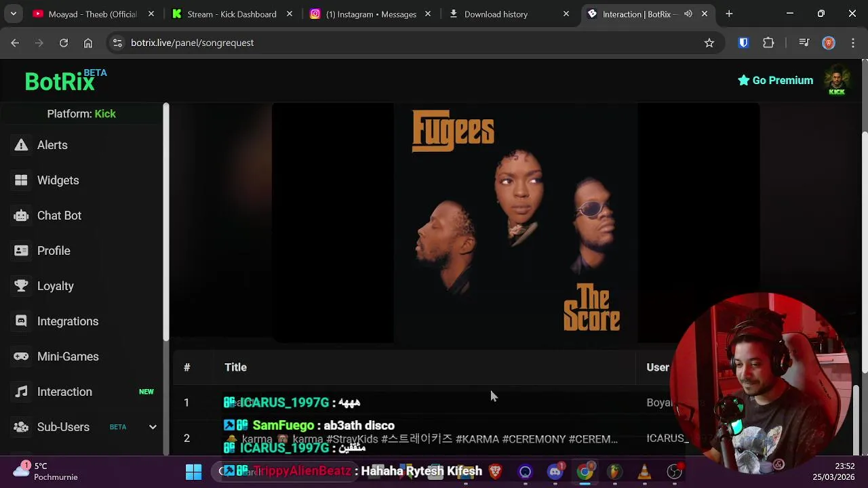Open a new browser tab
Viewport: 868px width, 488px height.
coord(729,14)
